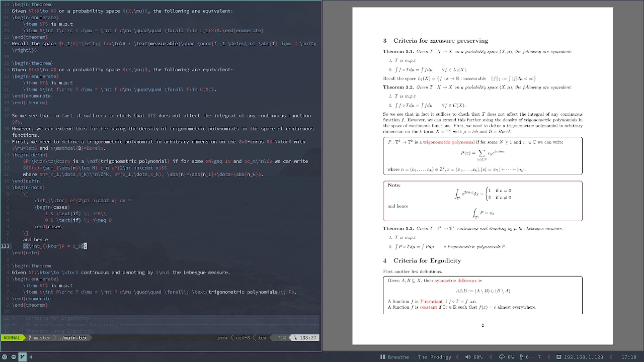Switch to Chrome workspace icon
The image size is (644, 362).
point(5,357)
